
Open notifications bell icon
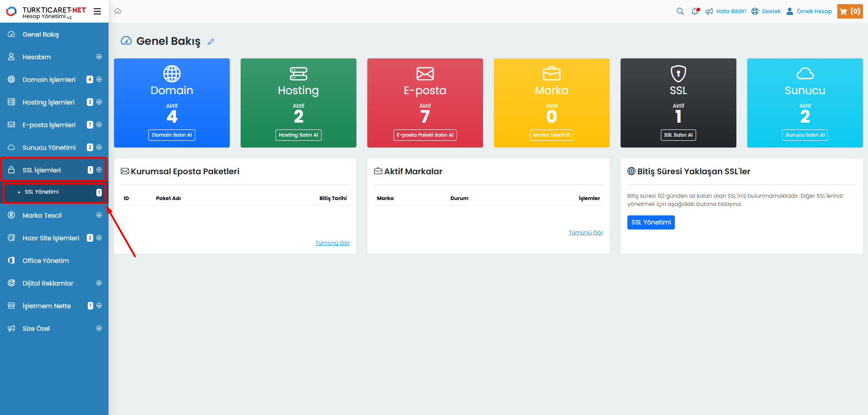(x=695, y=11)
